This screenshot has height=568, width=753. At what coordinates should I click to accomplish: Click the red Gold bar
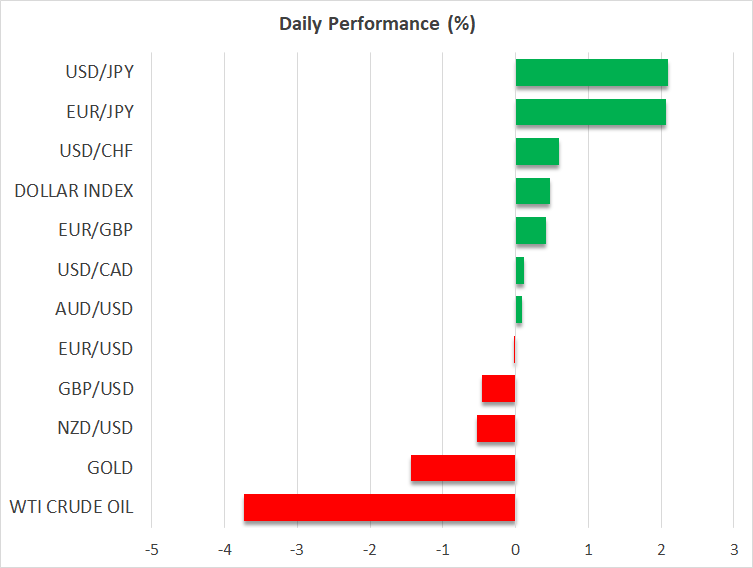click(x=463, y=468)
